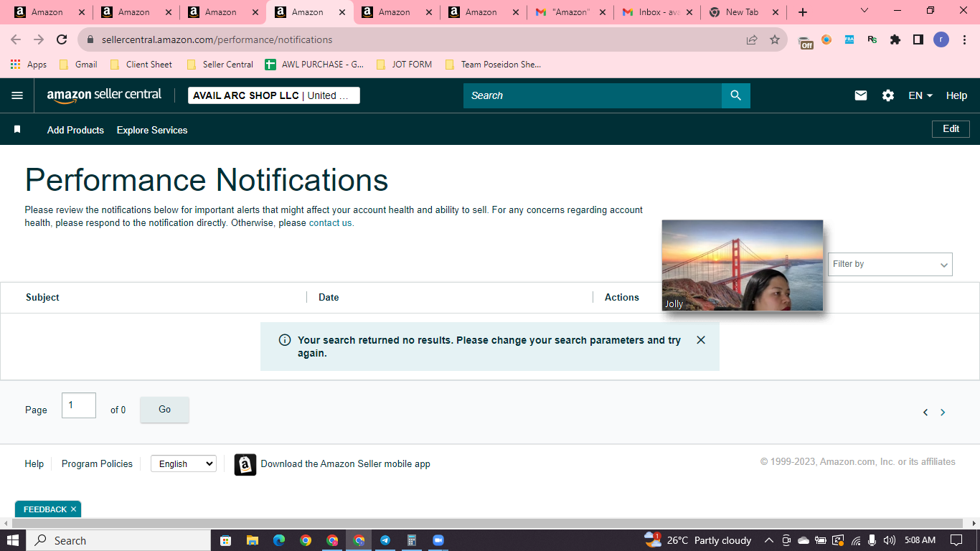Open Seller Central settings gear

(x=888, y=95)
